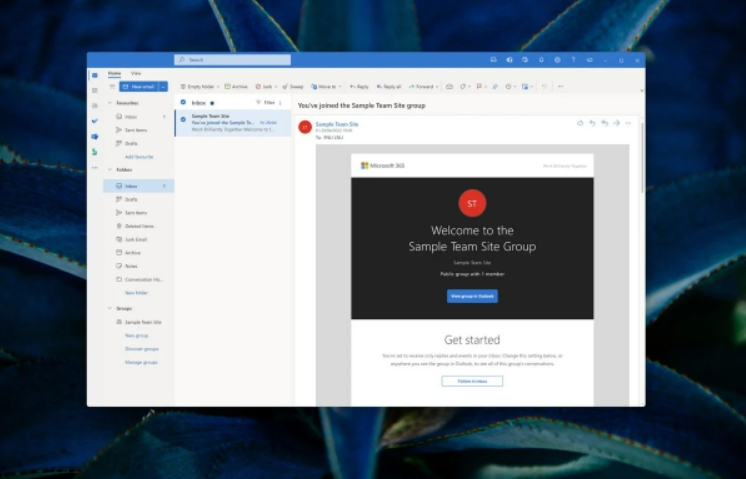Open Junk Email folder

point(139,239)
